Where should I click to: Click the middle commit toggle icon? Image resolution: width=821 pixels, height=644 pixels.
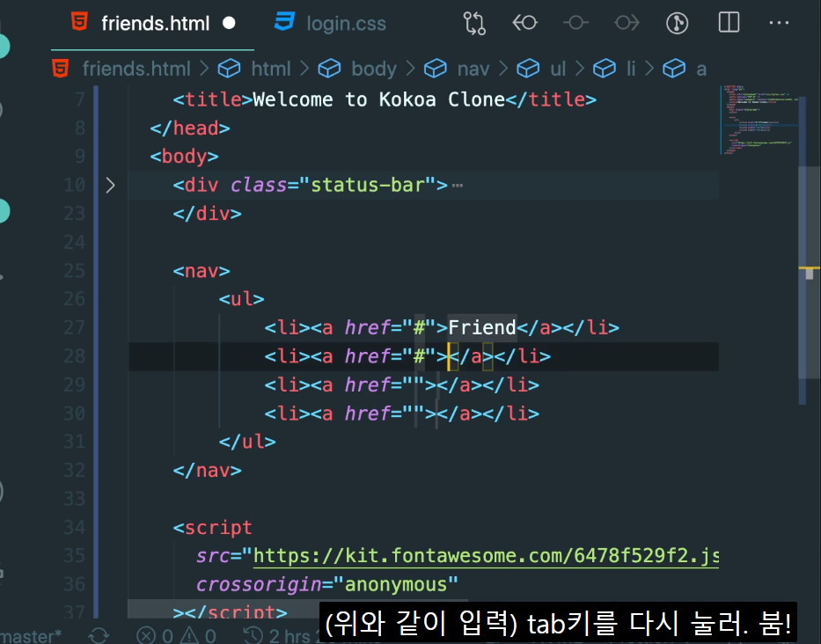coord(575,23)
